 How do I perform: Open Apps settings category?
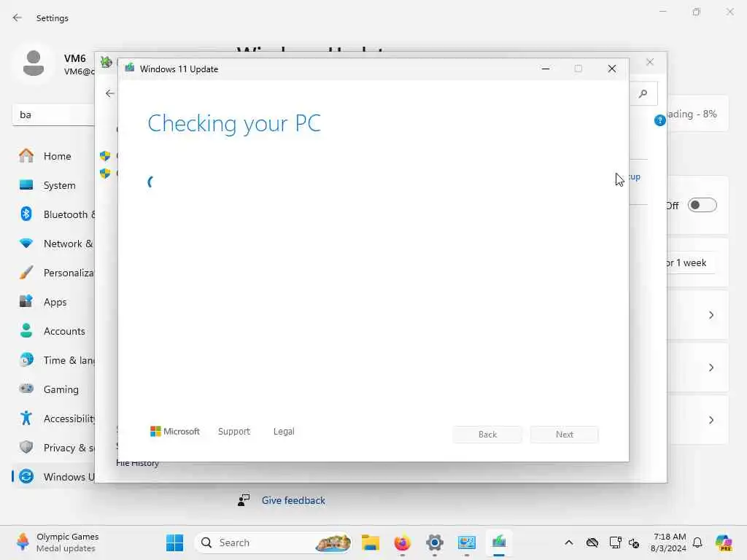53,302
